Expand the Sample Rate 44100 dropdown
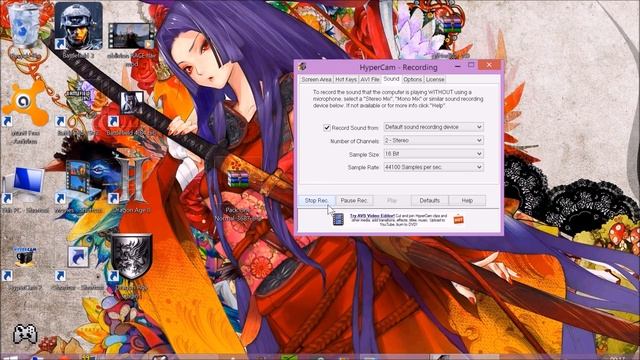The image size is (640, 360). 433,167
